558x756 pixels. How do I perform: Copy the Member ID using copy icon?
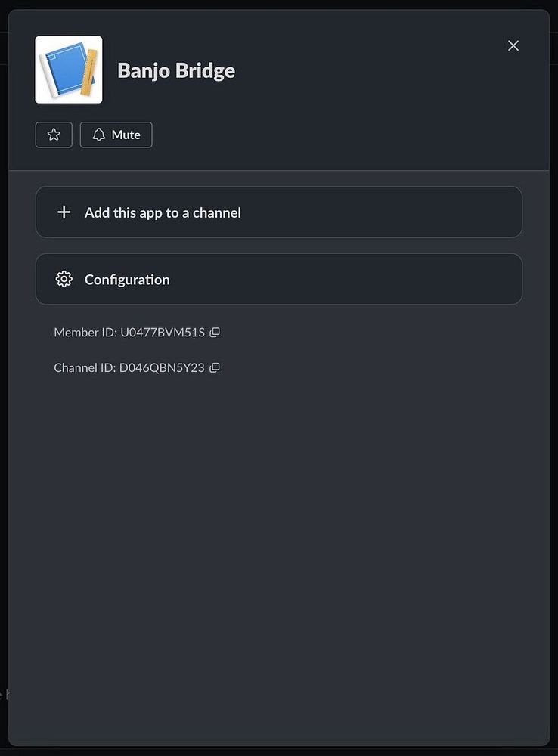[x=215, y=332]
